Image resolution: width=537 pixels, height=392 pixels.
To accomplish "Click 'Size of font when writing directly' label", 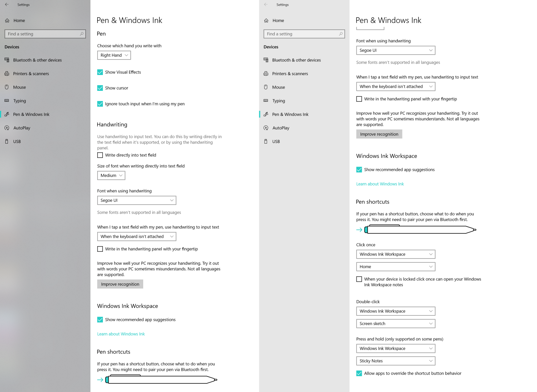I will (x=141, y=166).
